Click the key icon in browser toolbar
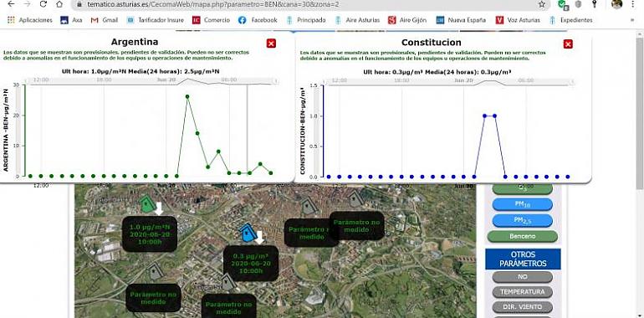This screenshot has height=318, width=644. 594,4
